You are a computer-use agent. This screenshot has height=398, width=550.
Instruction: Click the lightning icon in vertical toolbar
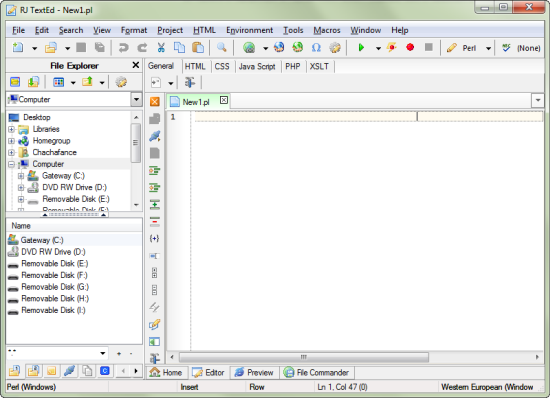(154, 307)
